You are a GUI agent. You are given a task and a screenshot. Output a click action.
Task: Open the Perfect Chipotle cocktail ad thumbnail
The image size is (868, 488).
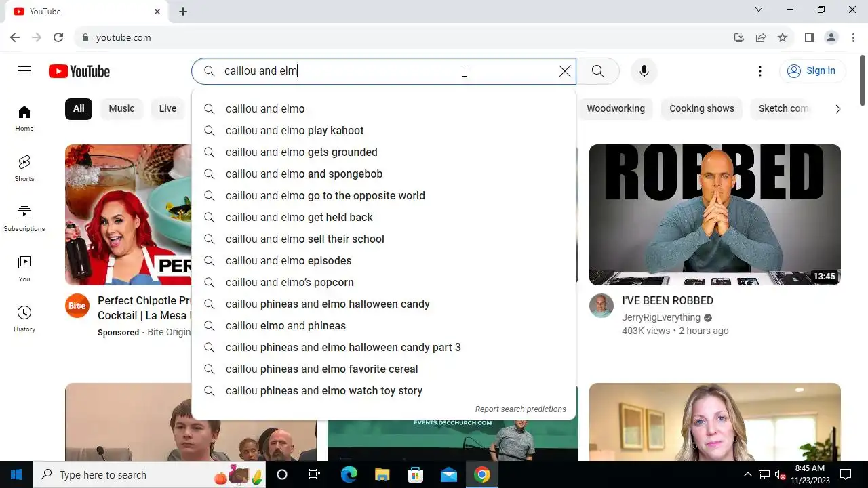pyautogui.click(x=128, y=215)
